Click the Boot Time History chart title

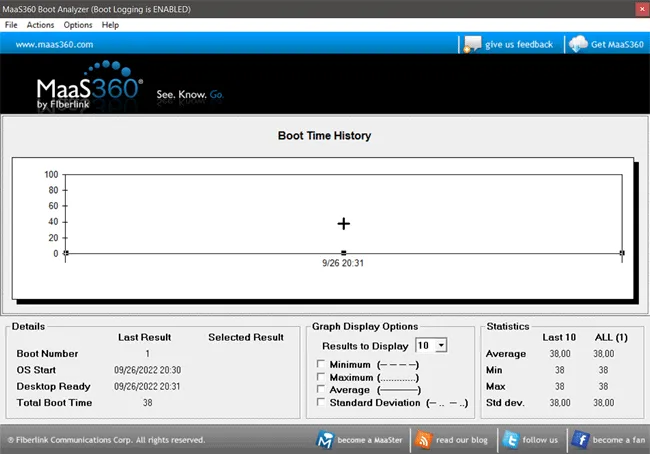[325, 136]
